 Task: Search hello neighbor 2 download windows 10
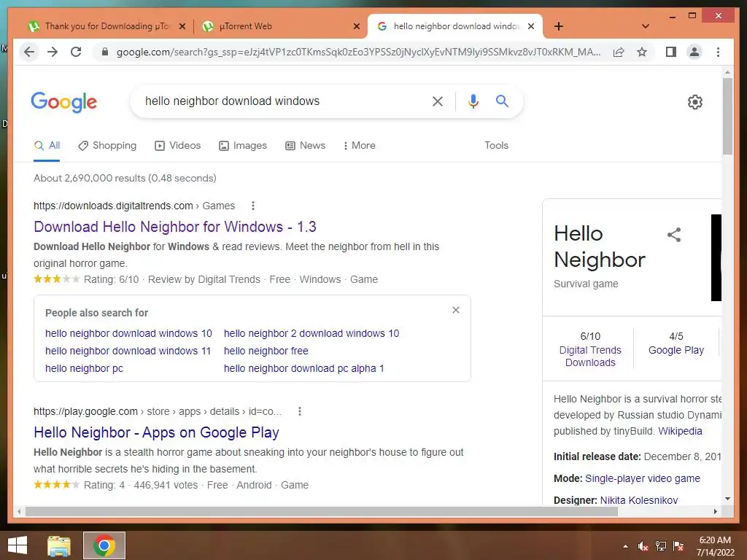point(311,333)
